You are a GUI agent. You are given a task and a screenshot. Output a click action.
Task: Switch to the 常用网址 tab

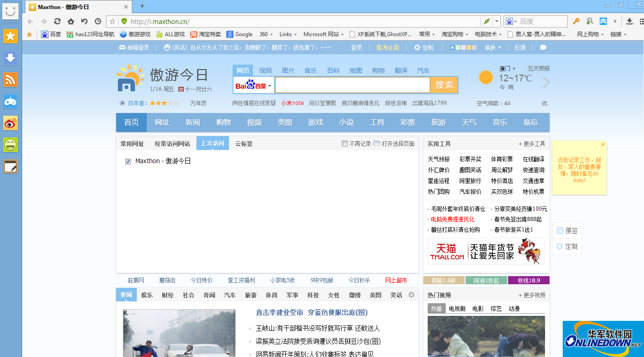132,144
